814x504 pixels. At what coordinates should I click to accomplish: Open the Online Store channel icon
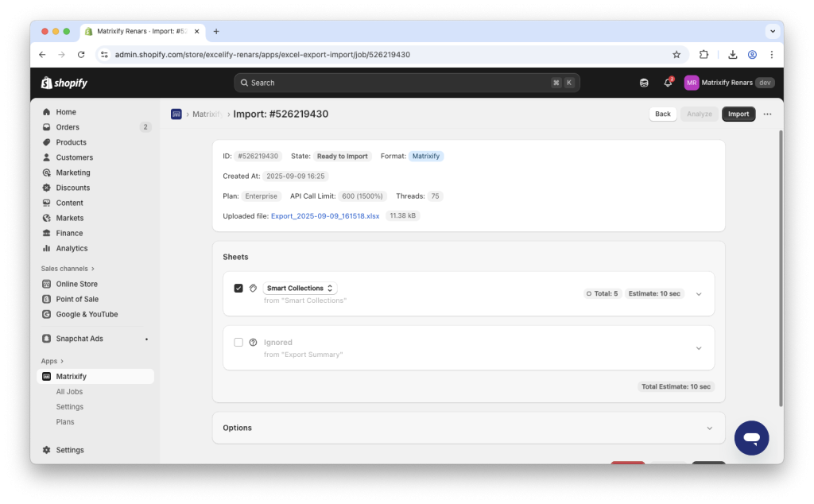click(x=48, y=284)
